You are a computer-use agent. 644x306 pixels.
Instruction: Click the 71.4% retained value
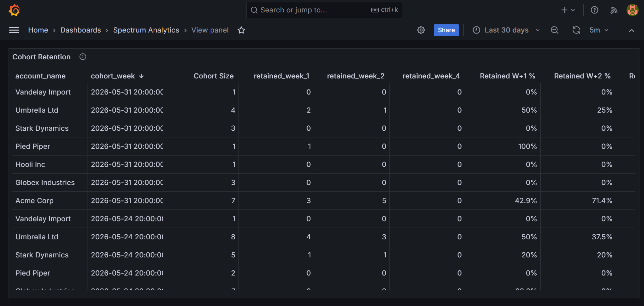tap(602, 201)
